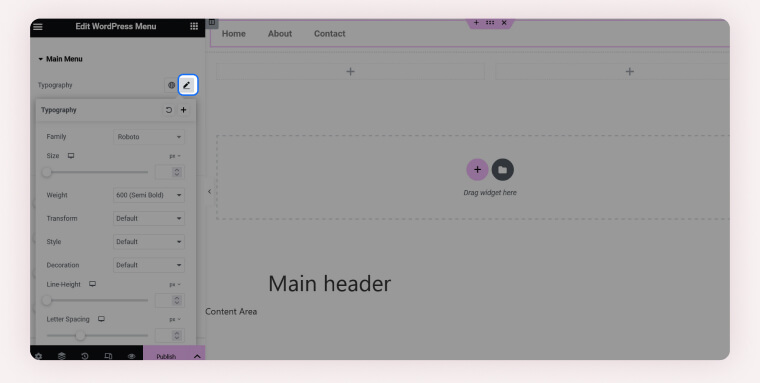Click the section drag handle dots icon
The height and width of the screenshot is (383, 760).
[x=490, y=23]
